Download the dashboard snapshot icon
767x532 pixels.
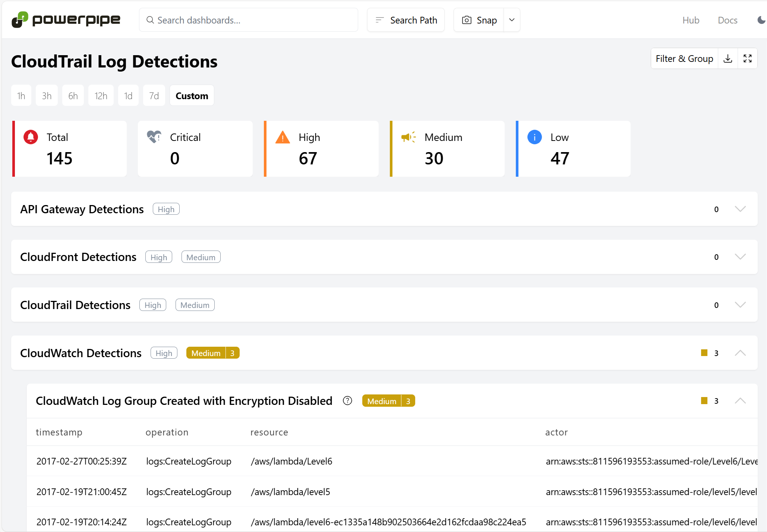pyautogui.click(x=728, y=59)
